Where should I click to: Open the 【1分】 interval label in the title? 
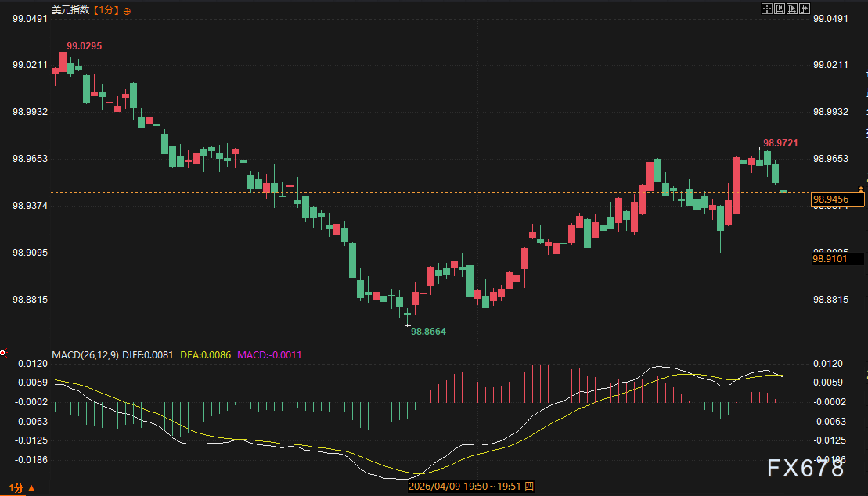tap(106, 11)
